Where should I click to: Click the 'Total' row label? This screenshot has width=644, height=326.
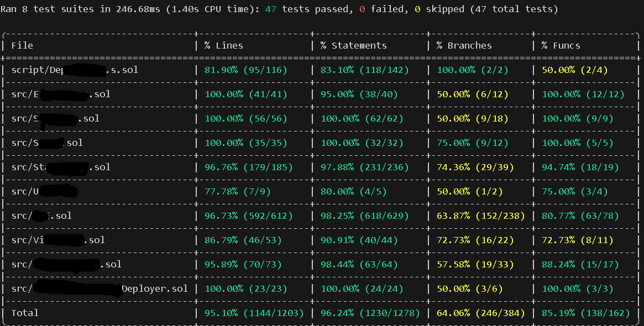pos(25,313)
